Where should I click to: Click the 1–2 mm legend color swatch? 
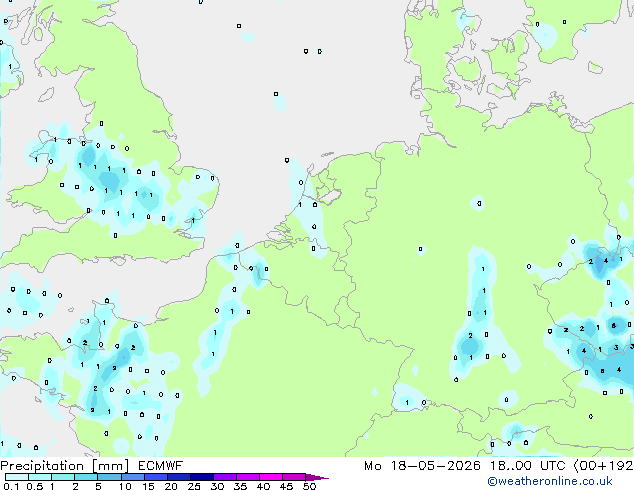(63, 477)
